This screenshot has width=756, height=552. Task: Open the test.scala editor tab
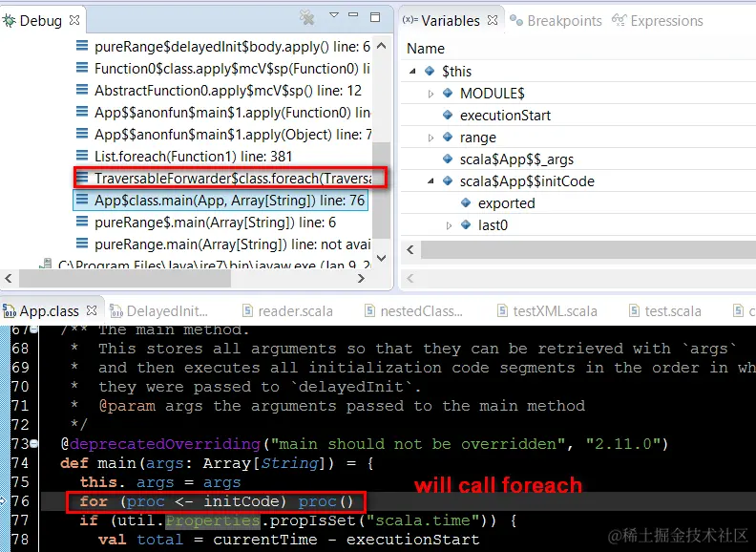click(x=665, y=311)
